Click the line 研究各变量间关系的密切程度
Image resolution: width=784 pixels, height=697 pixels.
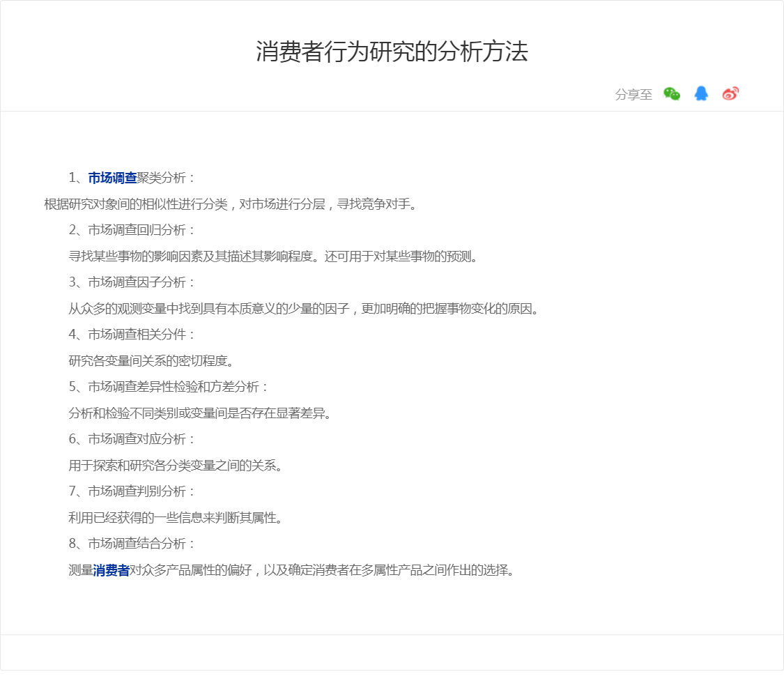click(151, 360)
